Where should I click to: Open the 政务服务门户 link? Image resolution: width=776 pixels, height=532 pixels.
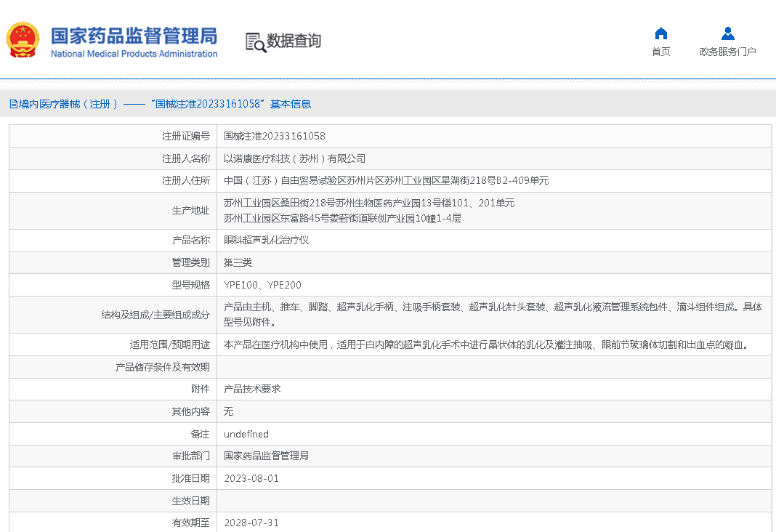727,52
